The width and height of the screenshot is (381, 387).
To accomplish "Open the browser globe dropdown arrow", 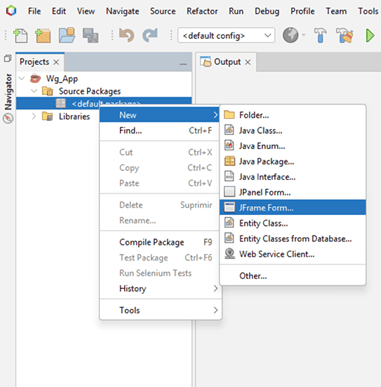I will click(304, 35).
